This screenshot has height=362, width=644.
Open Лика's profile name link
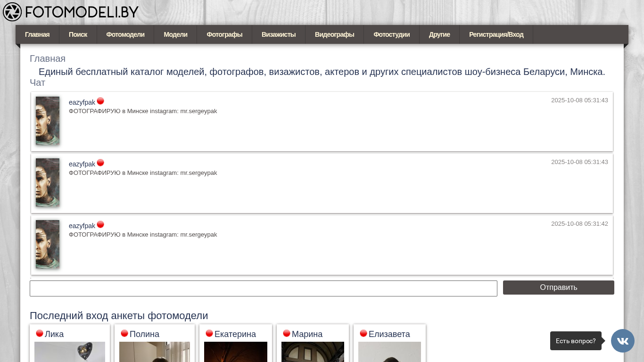pos(54,334)
